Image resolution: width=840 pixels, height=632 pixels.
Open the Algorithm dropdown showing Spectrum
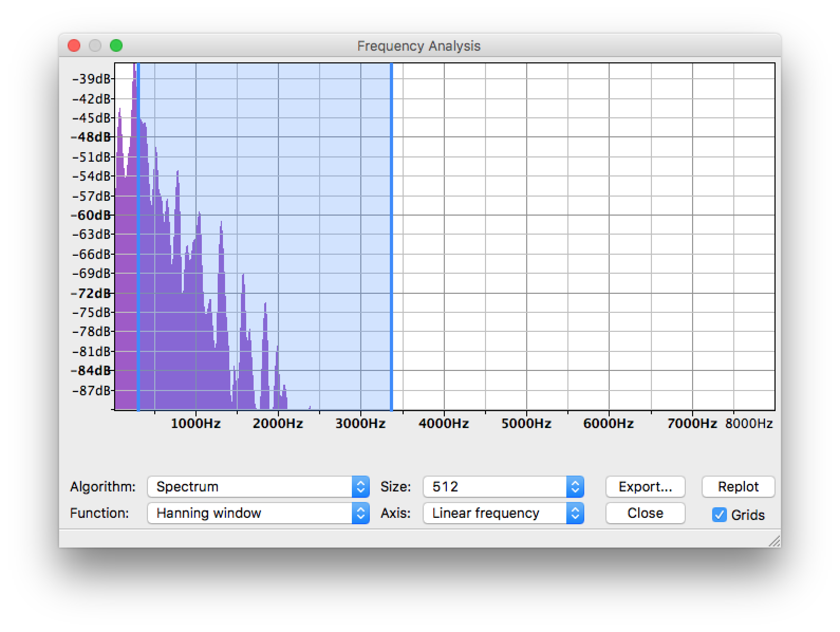(x=258, y=487)
